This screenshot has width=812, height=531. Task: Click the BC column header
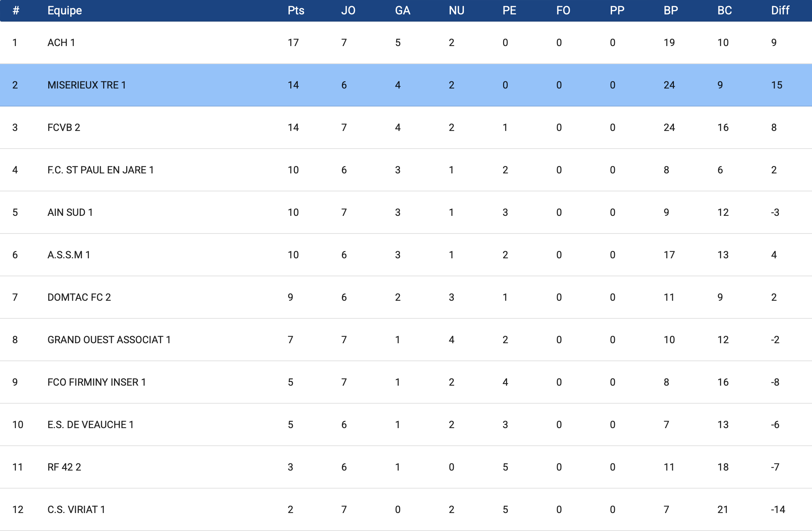coord(724,10)
